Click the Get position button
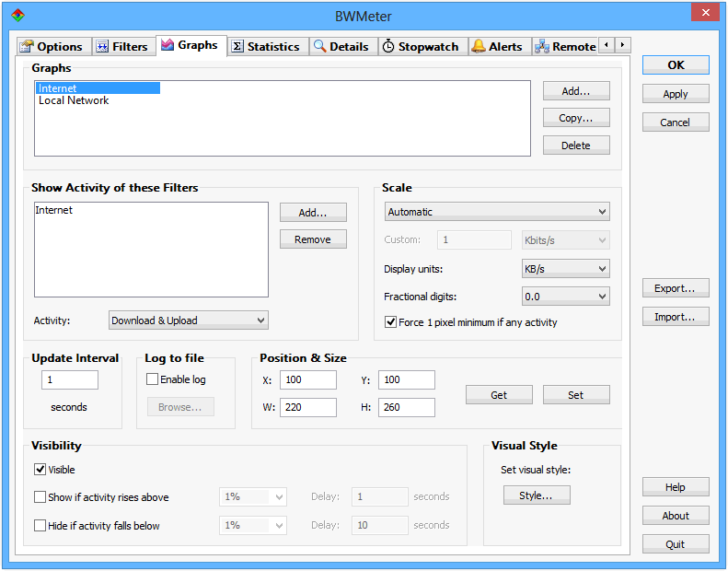 [499, 395]
